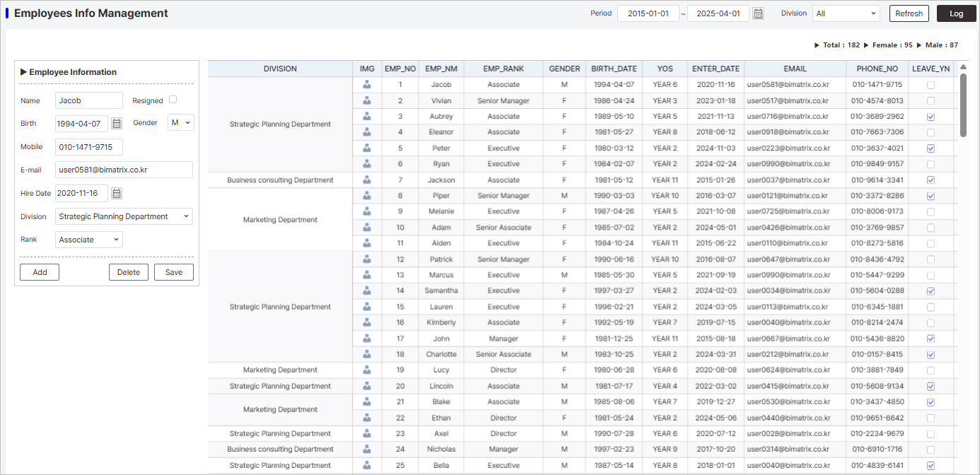Click the profile image icon for Melanie
The width and height of the screenshot is (980, 475).
click(367, 211)
